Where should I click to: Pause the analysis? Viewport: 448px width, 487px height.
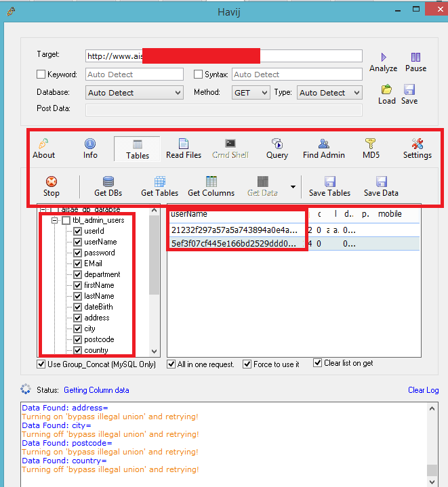[x=415, y=62]
